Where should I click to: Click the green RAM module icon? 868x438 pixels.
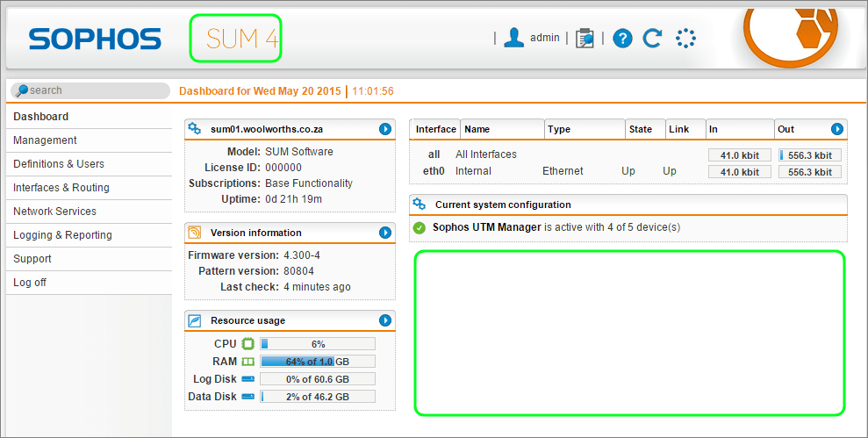click(248, 362)
